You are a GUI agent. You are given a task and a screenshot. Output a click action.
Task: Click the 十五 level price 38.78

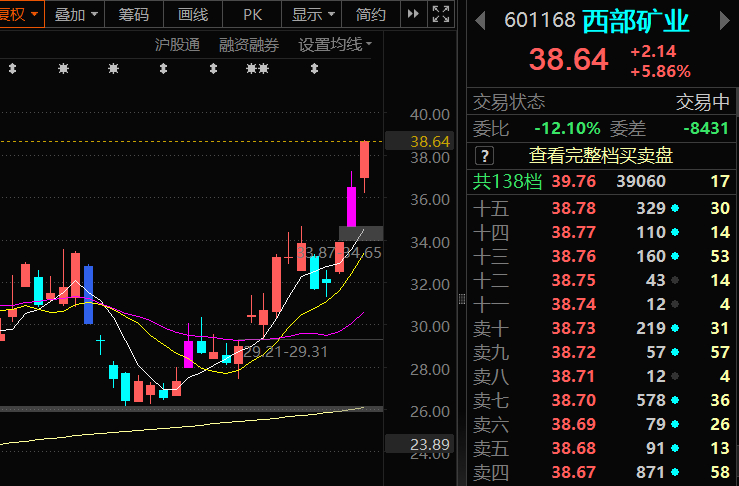point(574,208)
